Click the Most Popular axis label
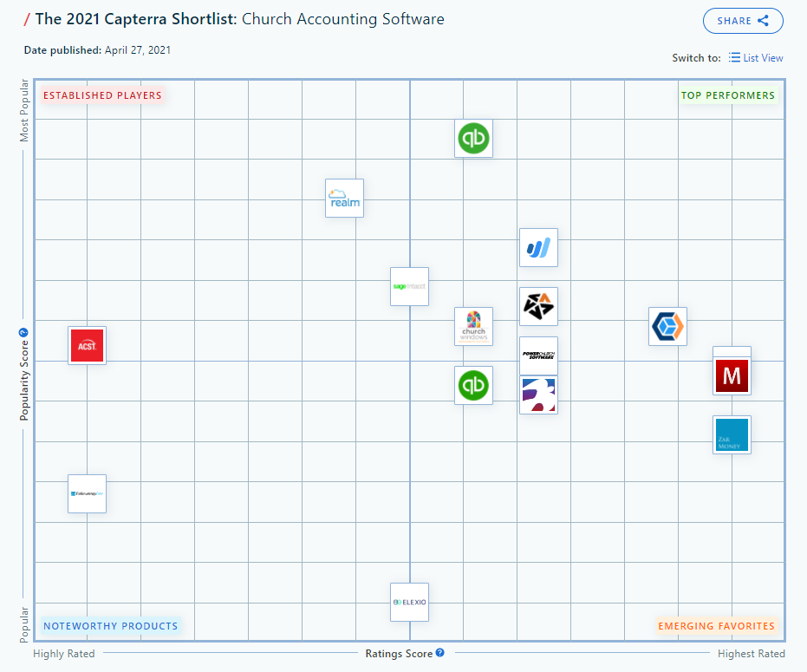Viewport: 807px width, 672px height. [23, 111]
